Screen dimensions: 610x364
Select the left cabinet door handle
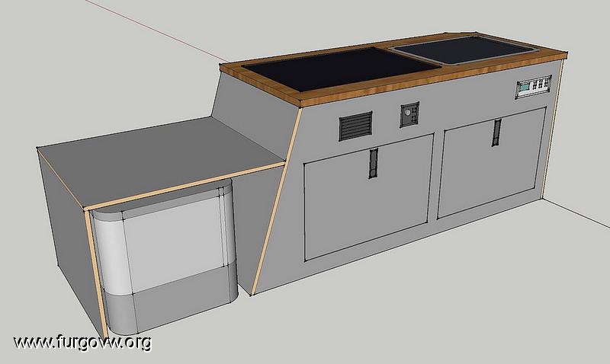[x=374, y=164]
